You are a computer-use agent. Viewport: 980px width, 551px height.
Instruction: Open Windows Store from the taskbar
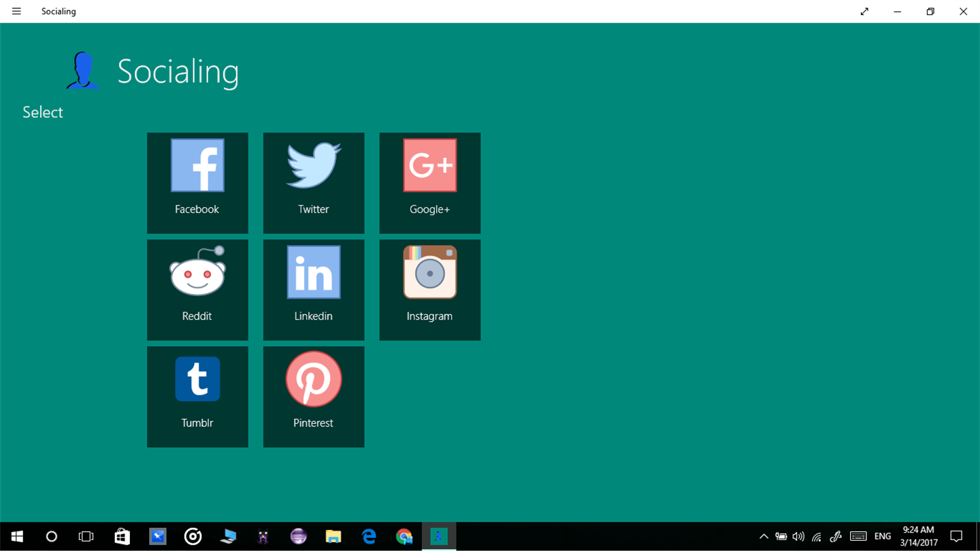pos(122,537)
